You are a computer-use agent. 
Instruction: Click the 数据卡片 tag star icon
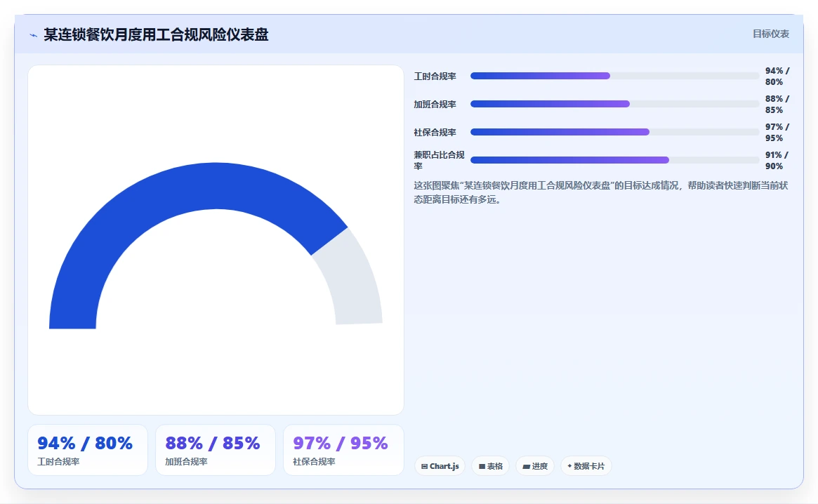(569, 466)
